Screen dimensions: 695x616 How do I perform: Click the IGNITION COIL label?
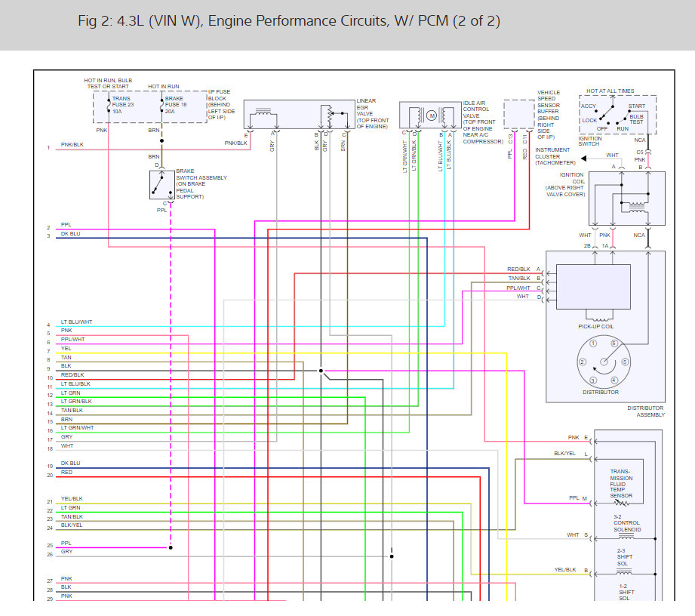(565, 184)
